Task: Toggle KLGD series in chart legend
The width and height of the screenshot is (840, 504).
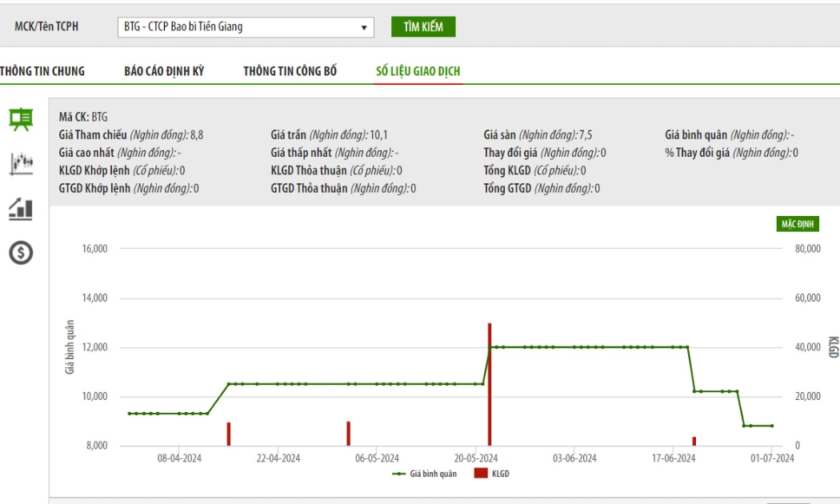Action: tap(491, 474)
